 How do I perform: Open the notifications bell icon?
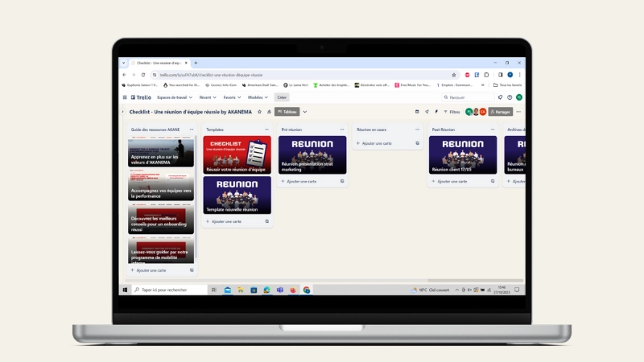coord(500,97)
